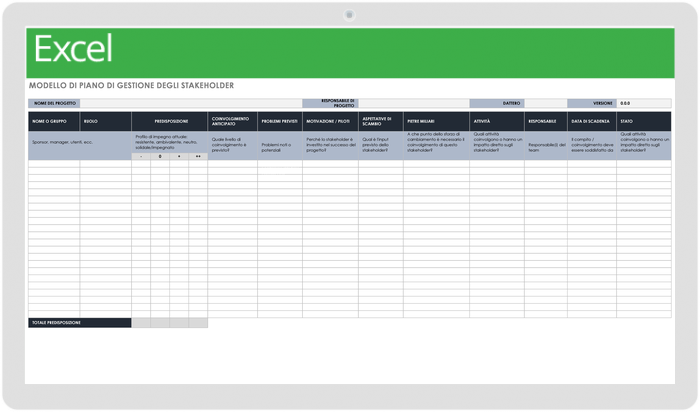The image size is (700, 412).
Task: Click the 'Responsabile' column header
Action: (546, 121)
